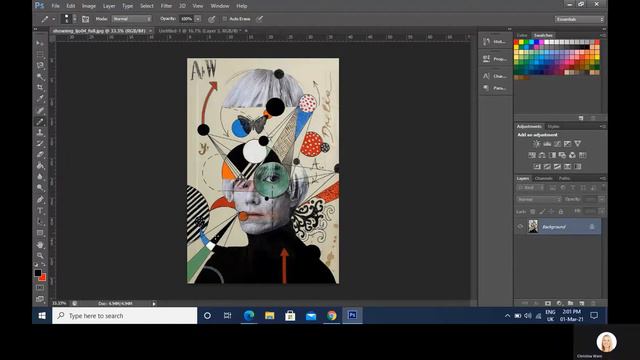Switch to the Styles tab
Image resolution: width=640 pixels, height=360 pixels.
point(553,127)
